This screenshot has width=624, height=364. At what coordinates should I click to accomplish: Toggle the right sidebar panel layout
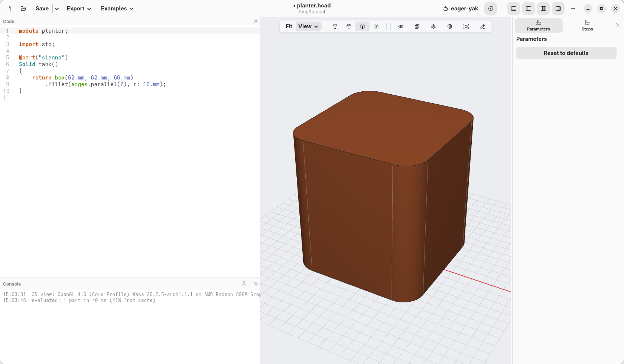(558, 9)
